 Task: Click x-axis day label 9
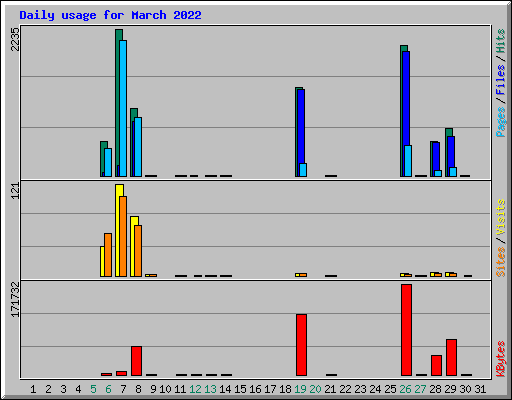point(153,389)
